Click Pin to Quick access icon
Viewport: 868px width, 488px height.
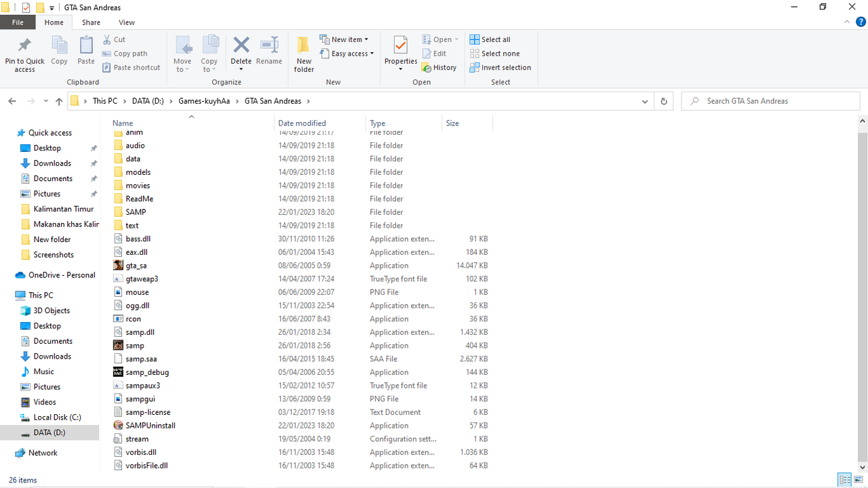[24, 45]
